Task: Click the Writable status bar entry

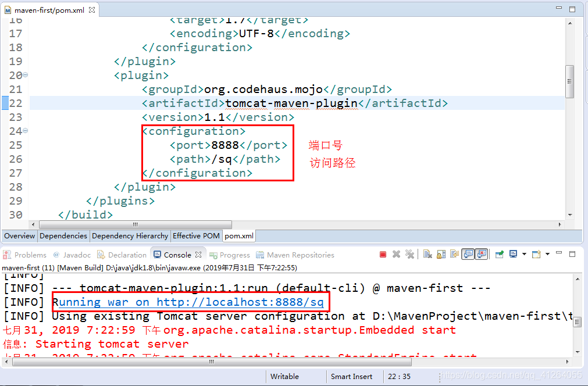Action: coord(284,376)
